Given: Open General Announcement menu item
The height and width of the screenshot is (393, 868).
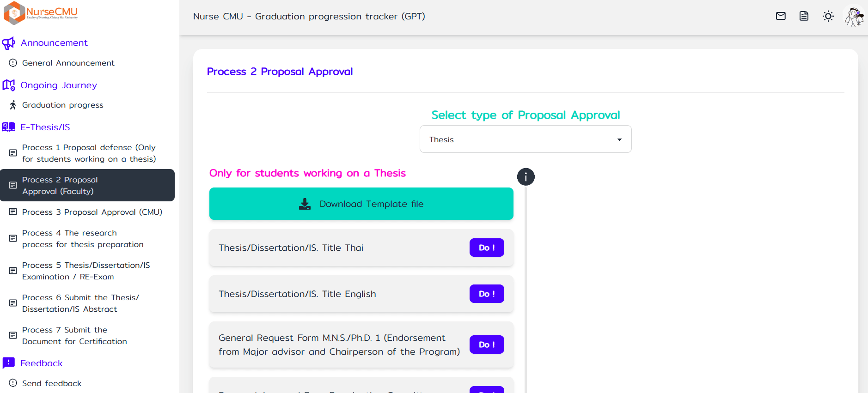Looking at the screenshot, I should (68, 63).
